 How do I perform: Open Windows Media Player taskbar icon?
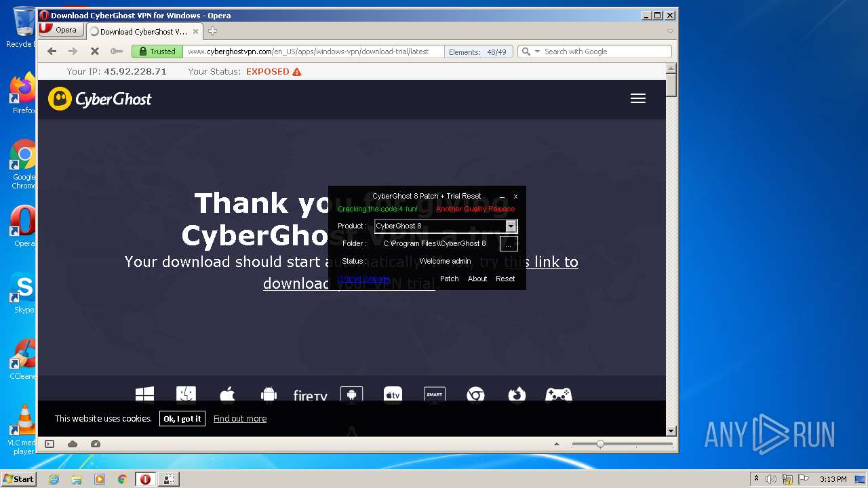(x=100, y=479)
